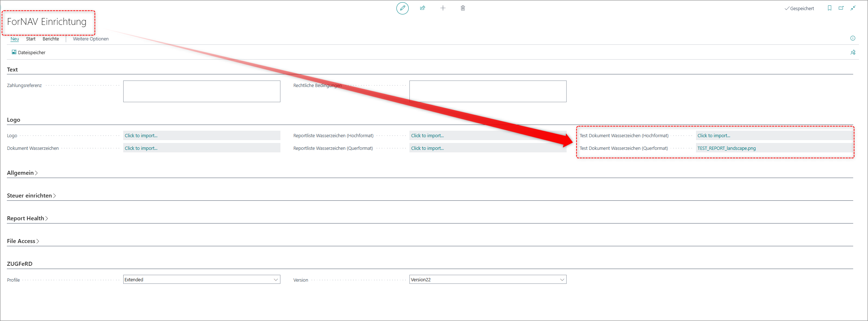Import Reportliste Wasserzeichen (Hochformat)
868x321 pixels.
[x=488, y=135]
